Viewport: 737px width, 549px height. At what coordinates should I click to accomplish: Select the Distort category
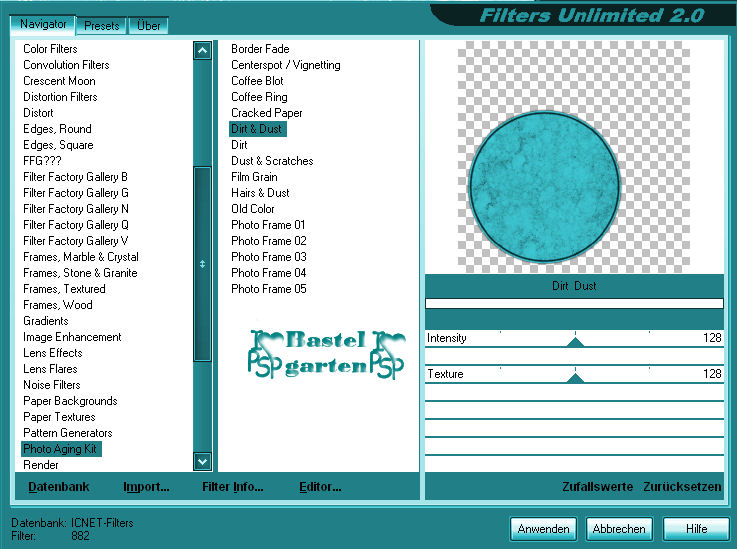pyautogui.click(x=38, y=113)
